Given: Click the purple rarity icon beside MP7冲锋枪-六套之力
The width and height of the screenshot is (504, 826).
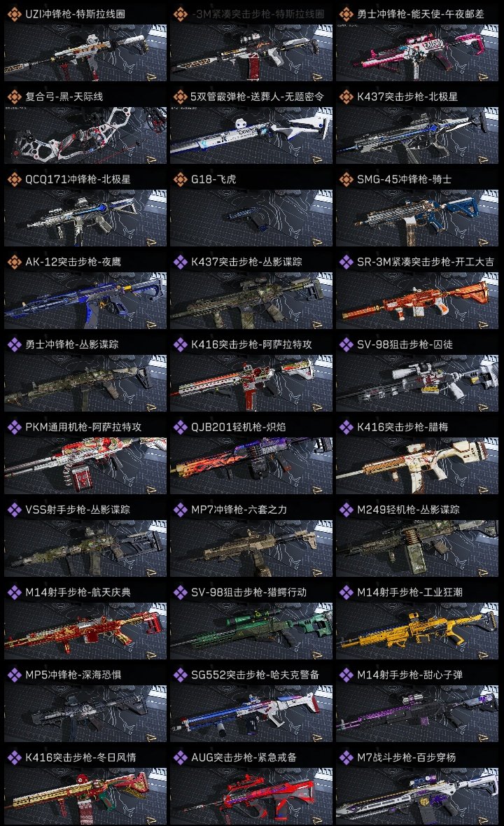Looking at the screenshot, I should point(180,510).
